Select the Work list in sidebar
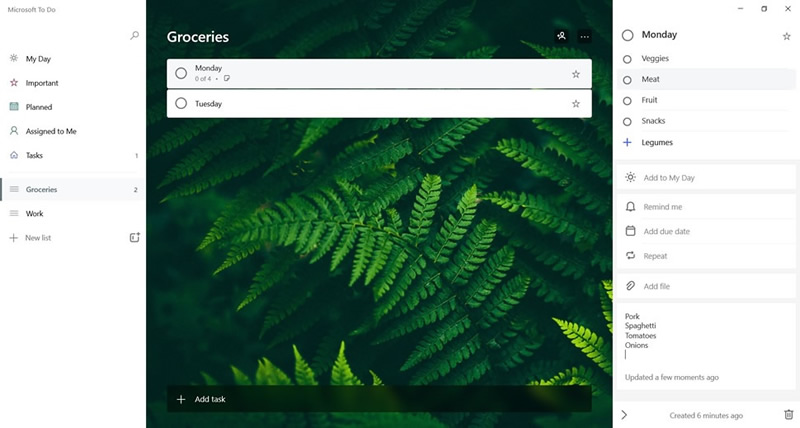This screenshot has width=800, height=428. [x=72, y=213]
